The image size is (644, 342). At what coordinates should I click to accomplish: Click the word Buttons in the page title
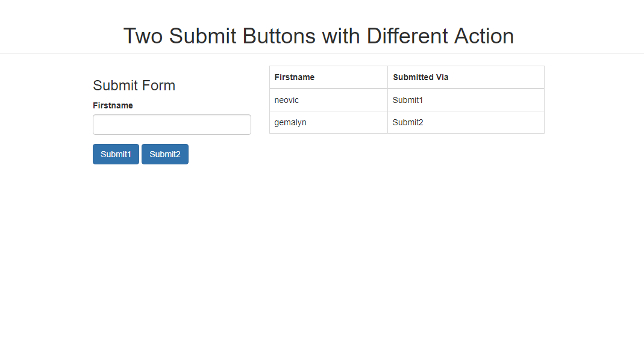[x=279, y=36]
